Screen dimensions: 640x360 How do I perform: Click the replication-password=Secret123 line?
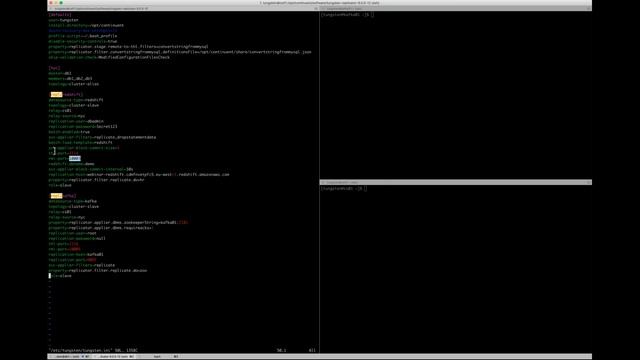(83, 127)
